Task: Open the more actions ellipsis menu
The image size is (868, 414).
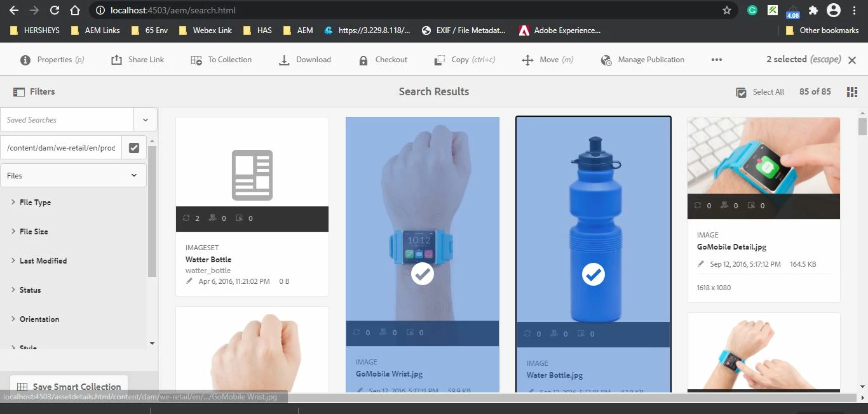Action: click(717, 60)
